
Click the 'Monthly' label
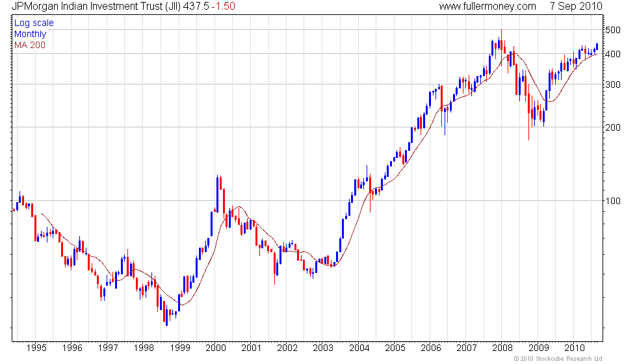[30, 34]
